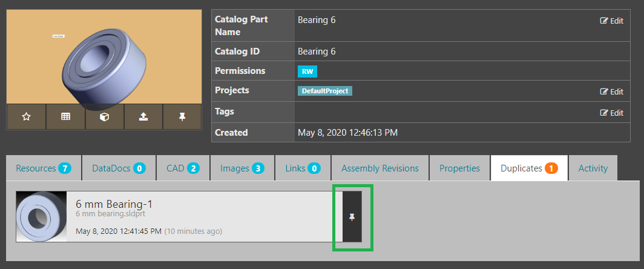Switch to the Resources tab

click(x=44, y=168)
